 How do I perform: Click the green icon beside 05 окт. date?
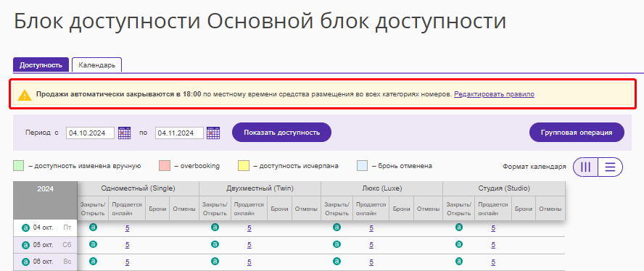pos(25,245)
